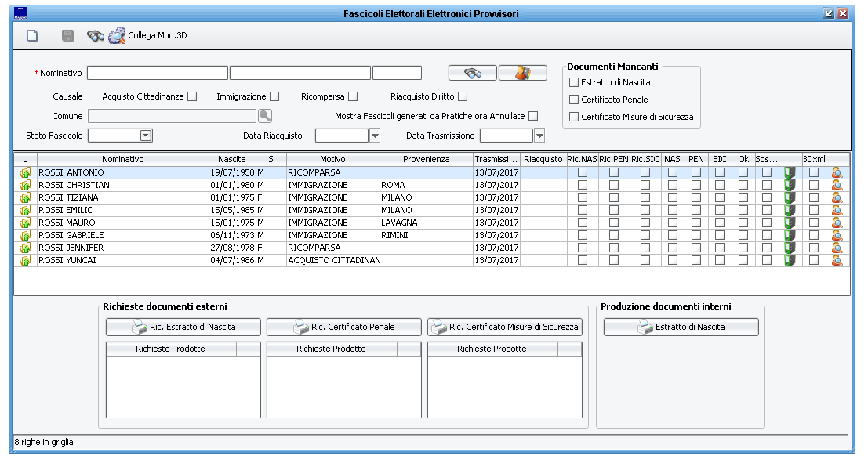Click the Collega Mod.3D toolbar icon
Screen dimensions: 868x467
117,35
